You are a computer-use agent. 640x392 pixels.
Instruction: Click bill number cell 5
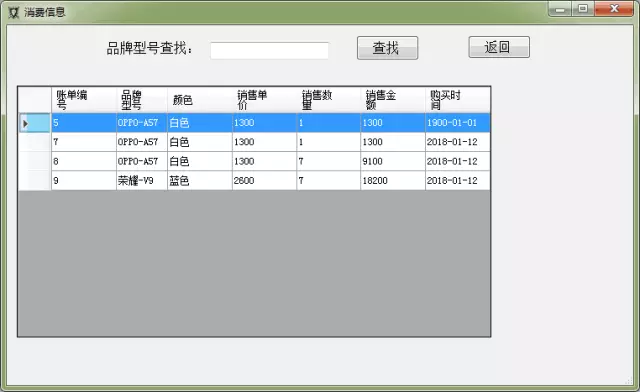(x=84, y=123)
